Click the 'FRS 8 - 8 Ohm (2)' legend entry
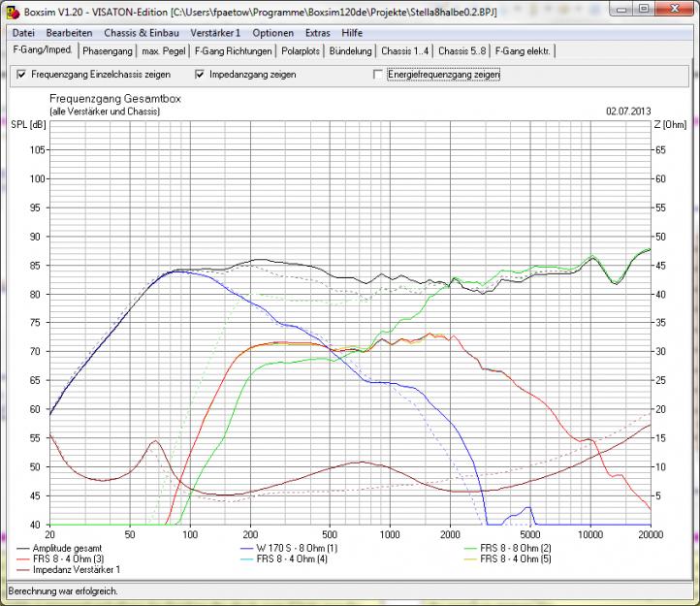This screenshot has height=606, width=700. [x=508, y=548]
